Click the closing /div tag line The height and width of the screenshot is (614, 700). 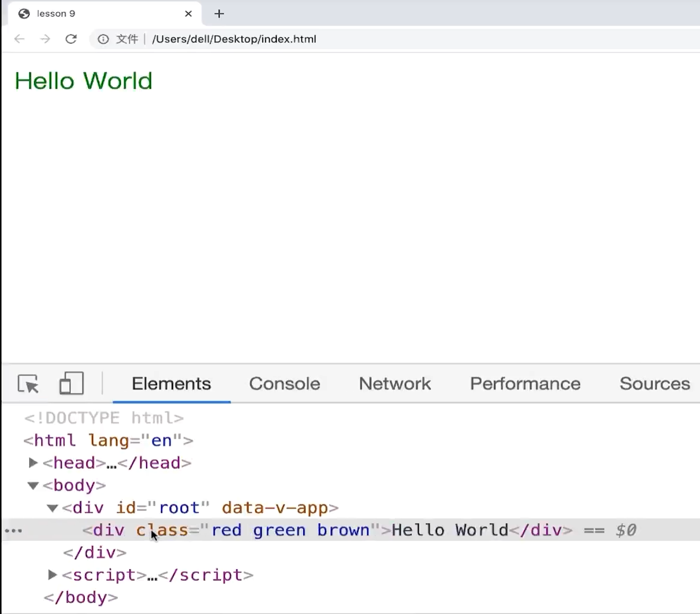94,553
